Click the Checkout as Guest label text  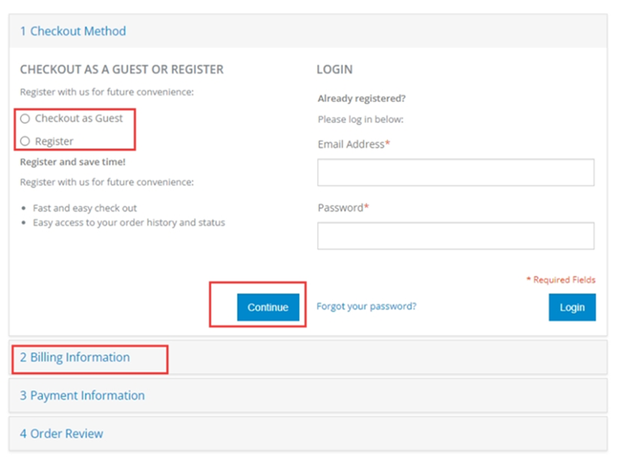79,118
